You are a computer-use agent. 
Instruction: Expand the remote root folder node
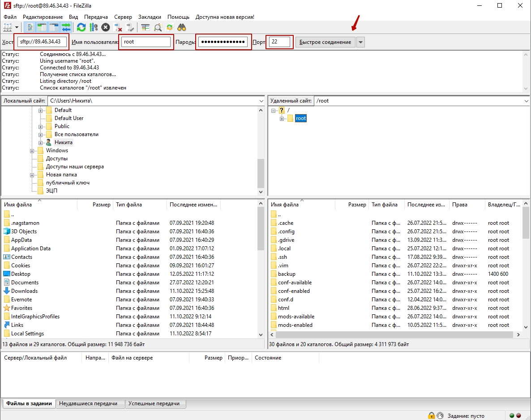(x=282, y=119)
